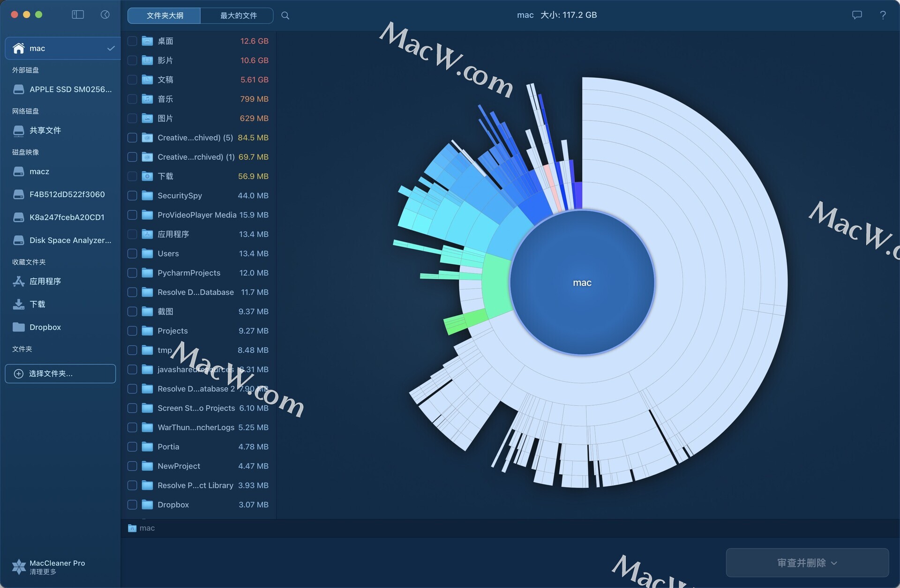
Task: Select Creative...chived) (5) row
Action: 198,138
